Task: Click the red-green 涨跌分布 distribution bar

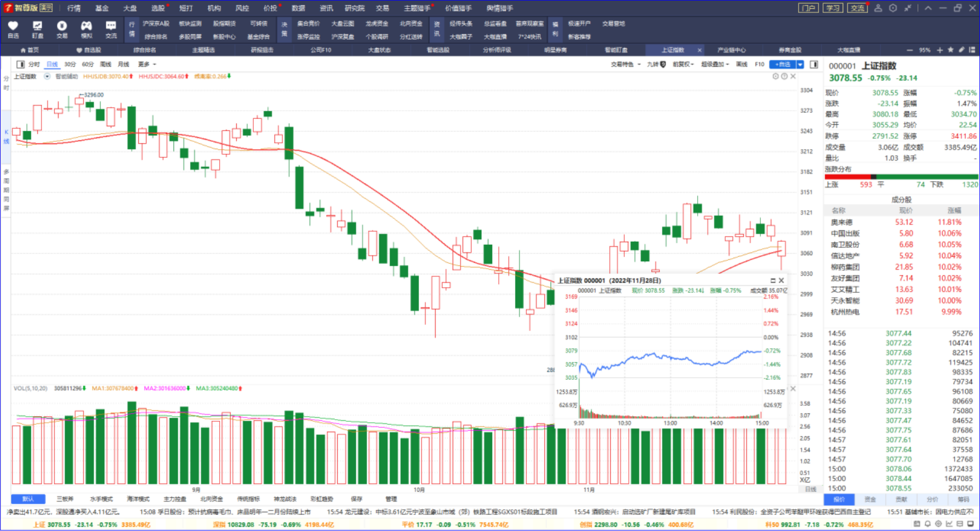Action: point(901,177)
